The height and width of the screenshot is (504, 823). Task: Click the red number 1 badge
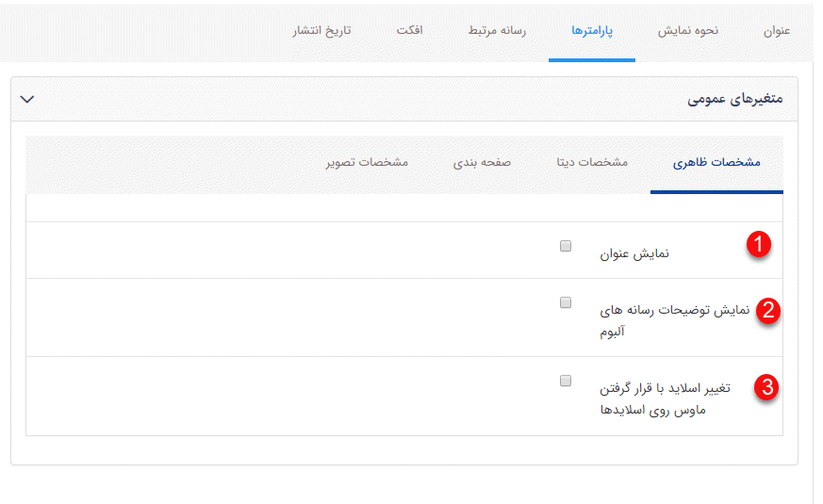pos(759,245)
